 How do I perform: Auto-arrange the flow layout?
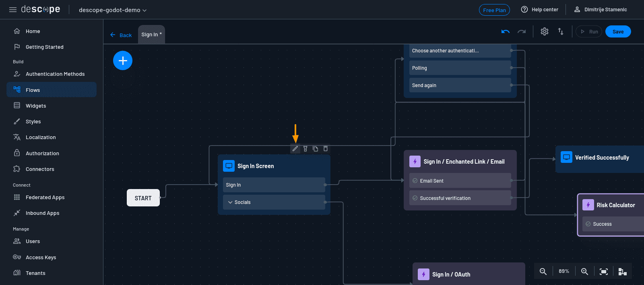point(622,271)
